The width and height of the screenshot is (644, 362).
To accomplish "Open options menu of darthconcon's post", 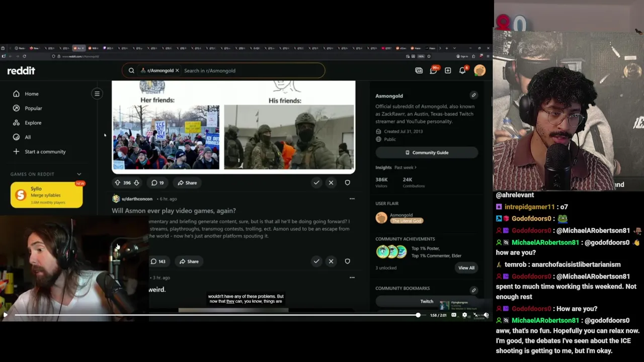I will (352, 199).
